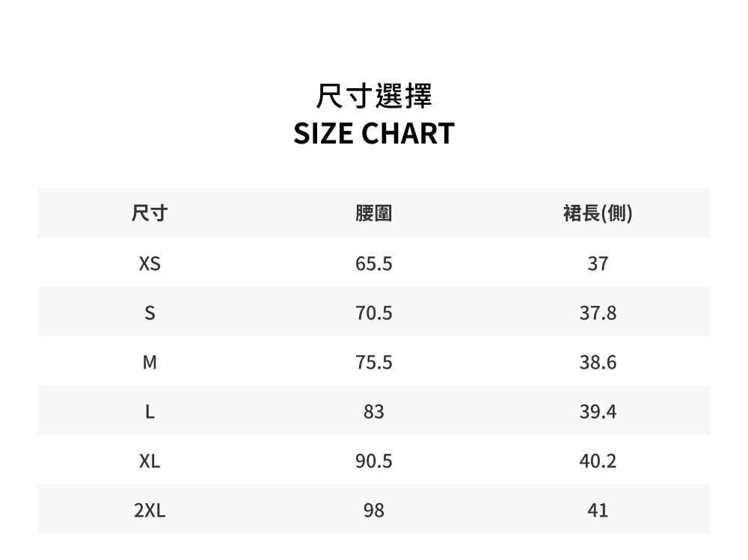Viewport: 748px width, 560px height.
Task: Click the 90.5 waist value
Action: click(373, 461)
